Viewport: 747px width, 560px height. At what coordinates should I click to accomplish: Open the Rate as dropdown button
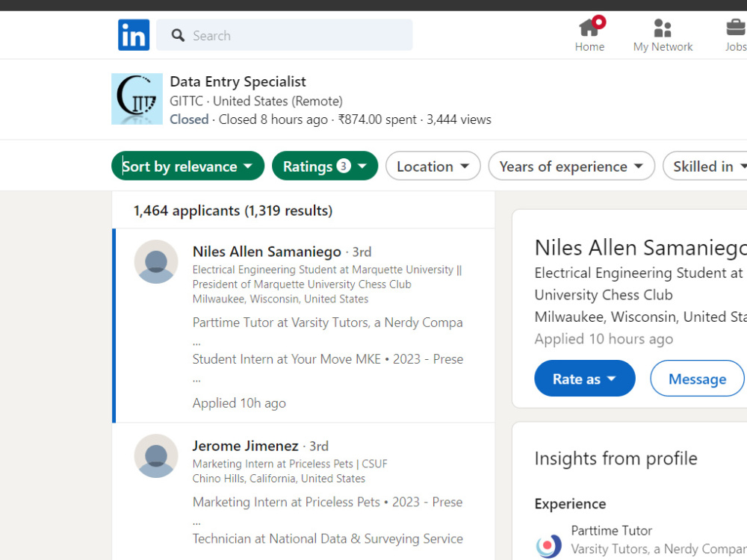coord(585,378)
